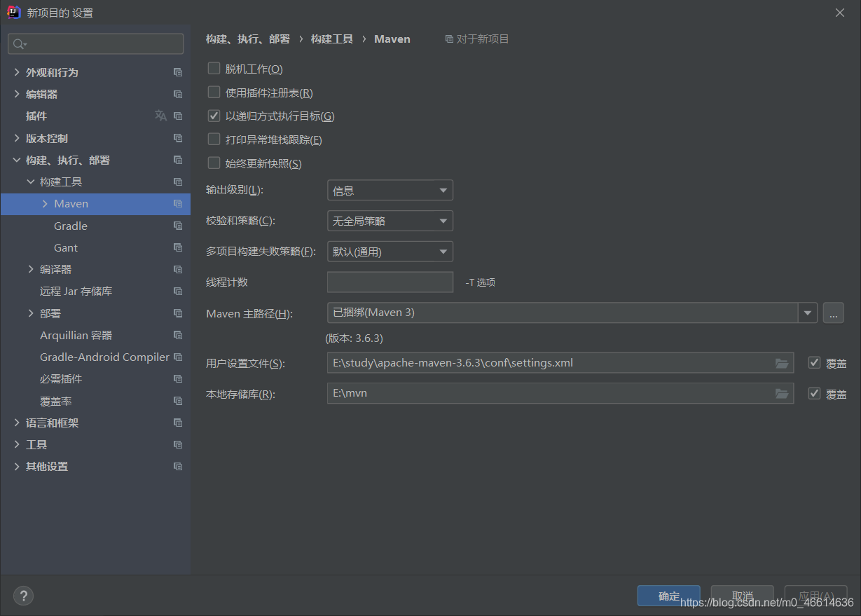Open the 输出级别 dropdown
The image size is (861, 616).
point(390,191)
